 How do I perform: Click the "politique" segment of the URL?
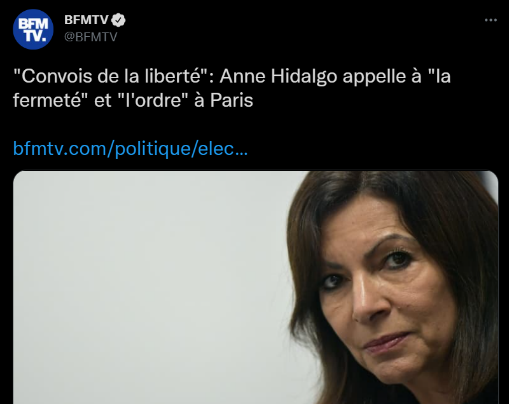(x=153, y=149)
